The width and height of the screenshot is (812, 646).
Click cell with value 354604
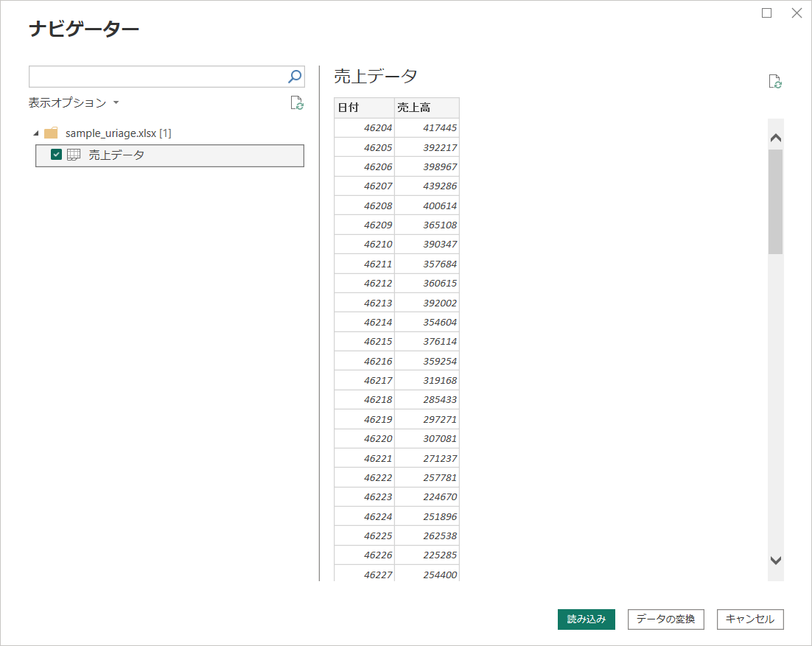pos(427,322)
